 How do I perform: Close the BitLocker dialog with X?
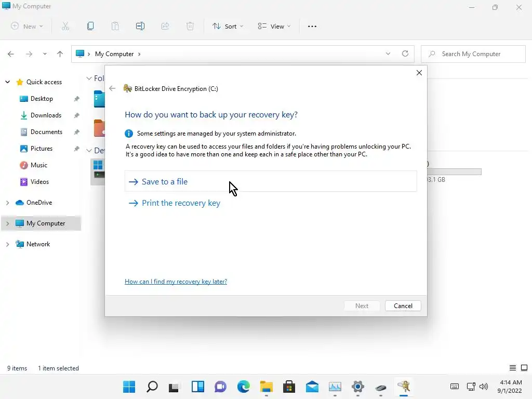tap(419, 73)
